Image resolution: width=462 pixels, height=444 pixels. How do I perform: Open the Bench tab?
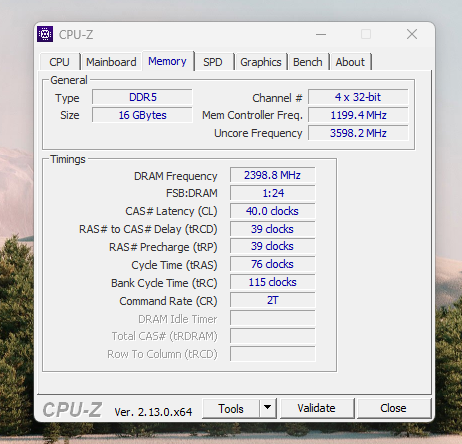(x=308, y=62)
